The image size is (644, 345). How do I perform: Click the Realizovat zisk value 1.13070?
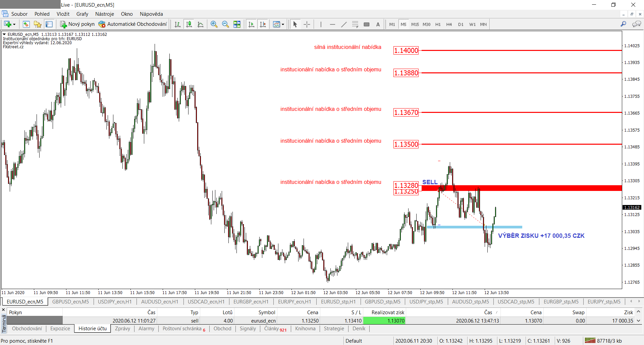click(384, 321)
